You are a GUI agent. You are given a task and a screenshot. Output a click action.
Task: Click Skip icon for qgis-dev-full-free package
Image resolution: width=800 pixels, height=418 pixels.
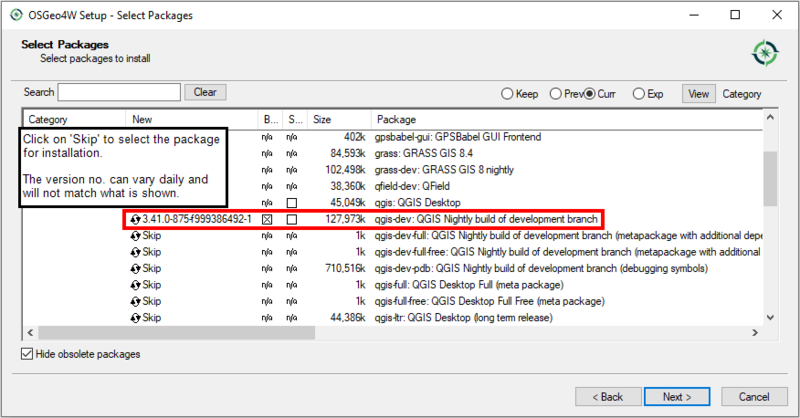[x=135, y=252]
